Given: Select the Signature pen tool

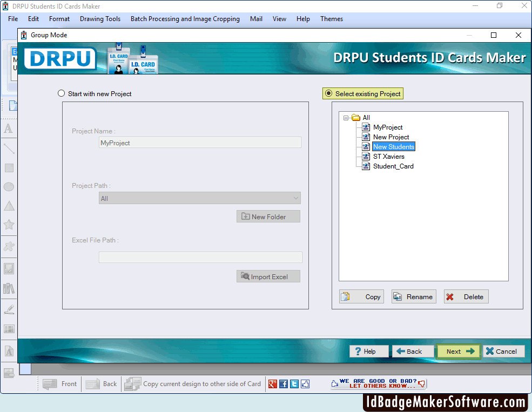Looking at the screenshot, I should pos(9,309).
